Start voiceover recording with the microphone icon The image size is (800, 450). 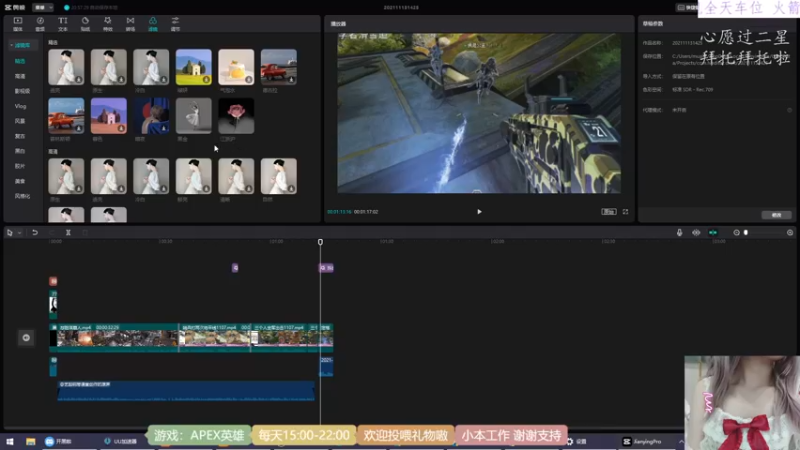[680, 233]
